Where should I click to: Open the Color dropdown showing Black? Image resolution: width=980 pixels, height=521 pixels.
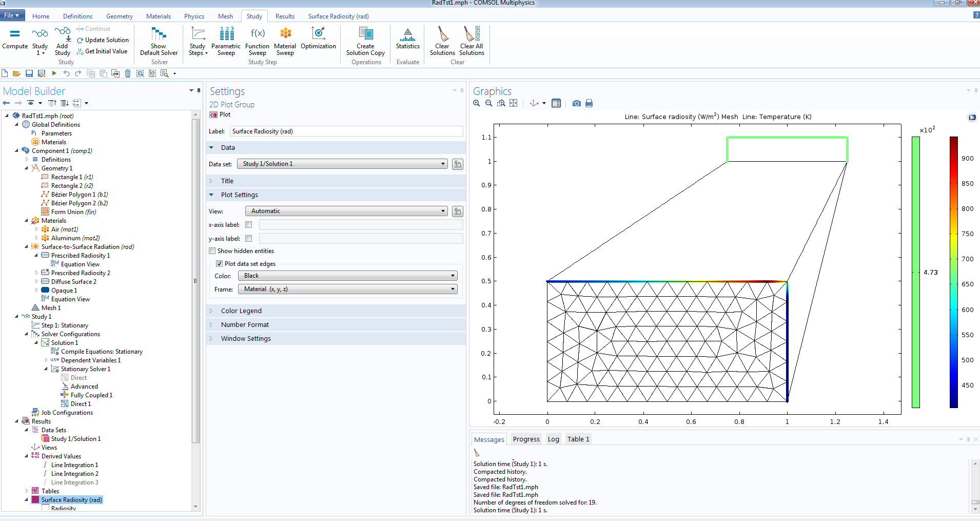[347, 276]
